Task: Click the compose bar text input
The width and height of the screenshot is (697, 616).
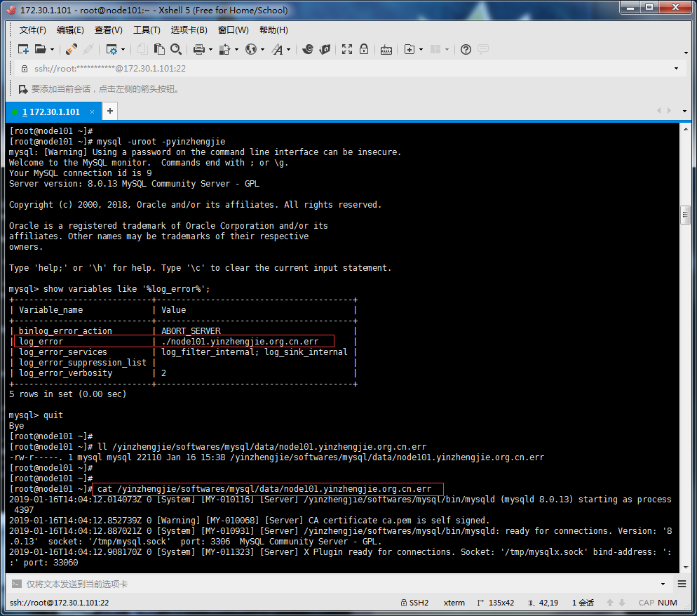Action: pos(340,584)
